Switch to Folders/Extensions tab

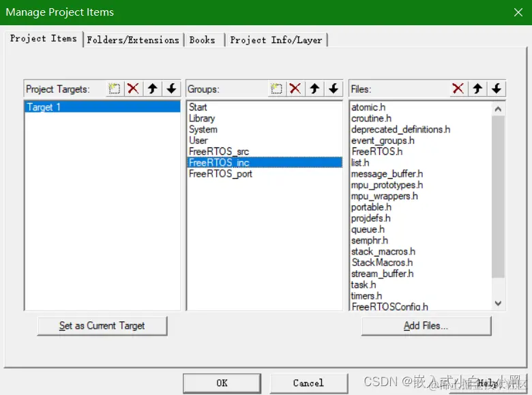tap(133, 40)
